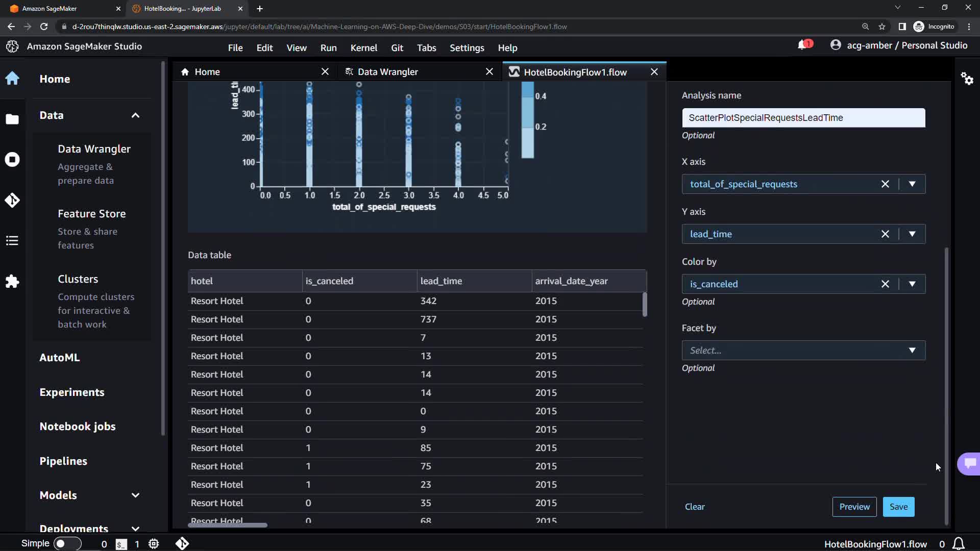The height and width of the screenshot is (551, 980).
Task: Click the Preview button
Action: [854, 507]
